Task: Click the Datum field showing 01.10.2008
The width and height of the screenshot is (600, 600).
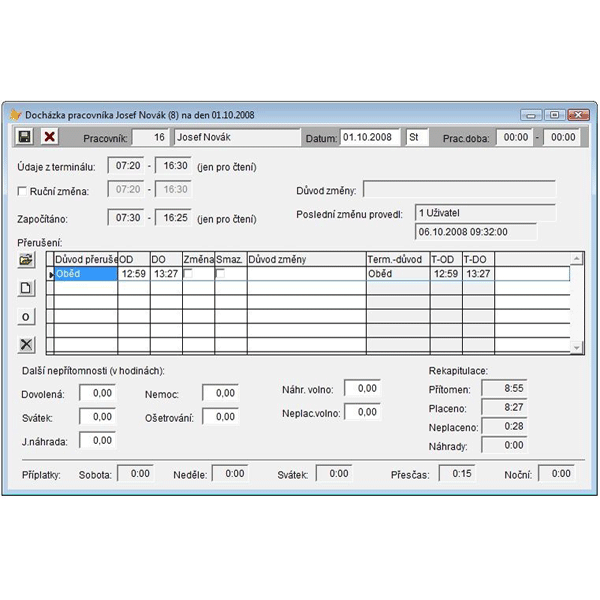Action: (369, 137)
